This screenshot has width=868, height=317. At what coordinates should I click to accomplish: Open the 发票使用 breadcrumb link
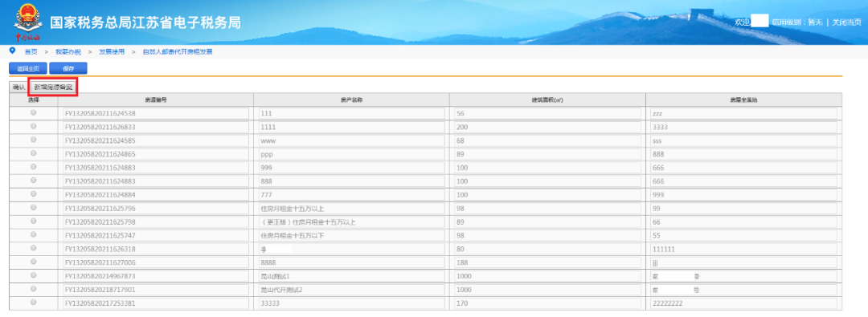[x=112, y=51]
